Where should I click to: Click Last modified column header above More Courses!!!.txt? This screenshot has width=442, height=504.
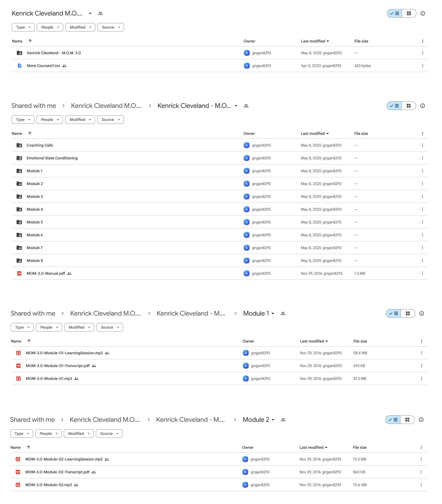coord(315,41)
